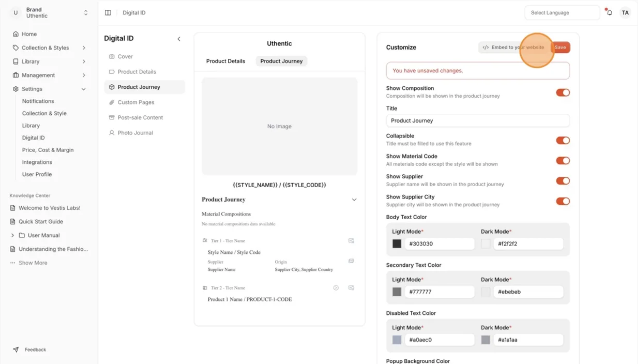Viewport: 638px width, 364px height.
Task: Toggle the sidebar panel icon
Action: [x=108, y=12]
